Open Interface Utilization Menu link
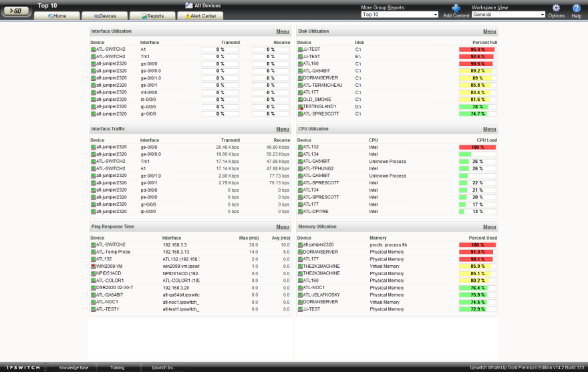 click(283, 31)
